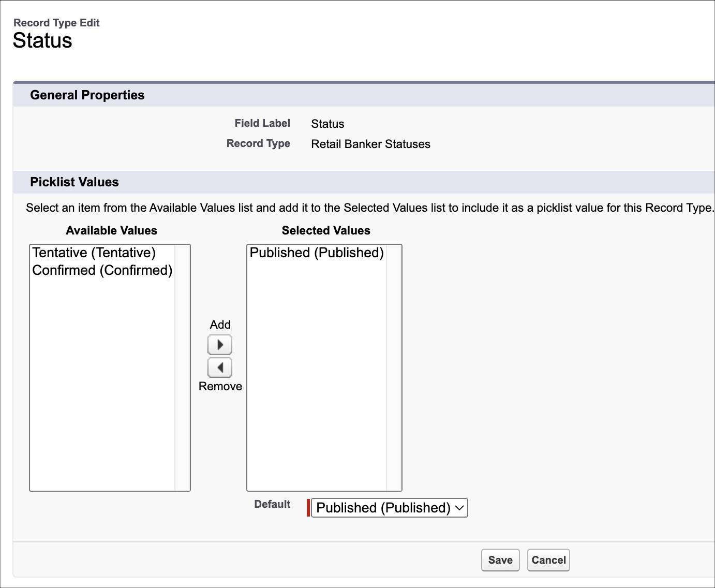Click the Selected Values column heading
The image size is (715, 588).
pos(326,231)
